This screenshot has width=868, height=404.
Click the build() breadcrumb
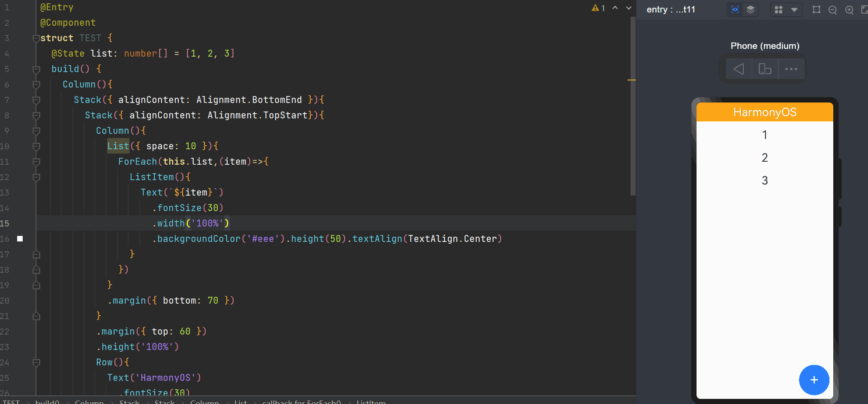click(47, 402)
